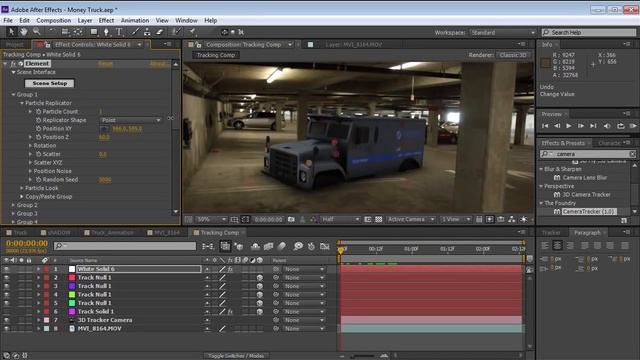
Task: Open the 1 View layout dropdown
Action: (x=456, y=220)
